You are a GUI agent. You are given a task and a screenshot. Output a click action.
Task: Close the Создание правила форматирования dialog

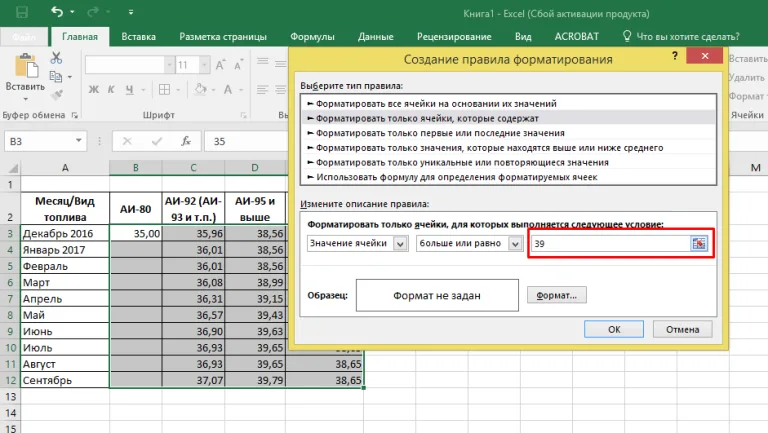(x=705, y=56)
